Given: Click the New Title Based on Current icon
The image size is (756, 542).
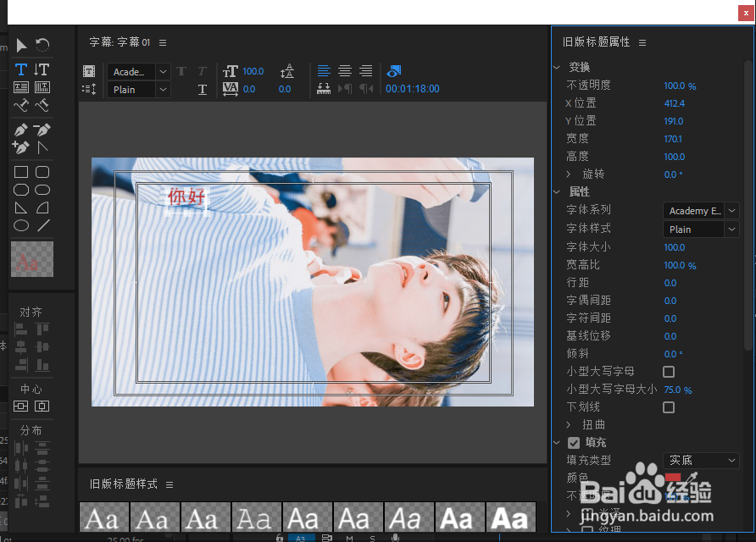Looking at the screenshot, I should (89, 71).
